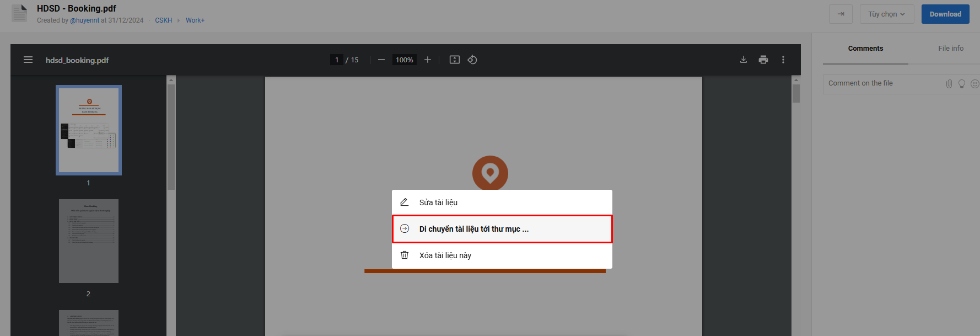Select Sửa tài liệu menu option
Viewport: 980px width, 336px height.
click(x=502, y=202)
